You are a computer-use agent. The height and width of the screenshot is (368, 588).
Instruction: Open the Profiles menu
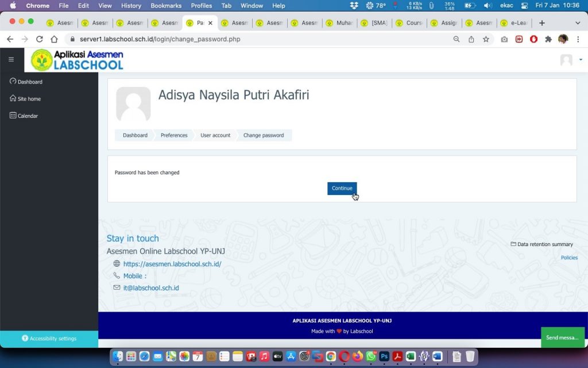click(x=201, y=6)
